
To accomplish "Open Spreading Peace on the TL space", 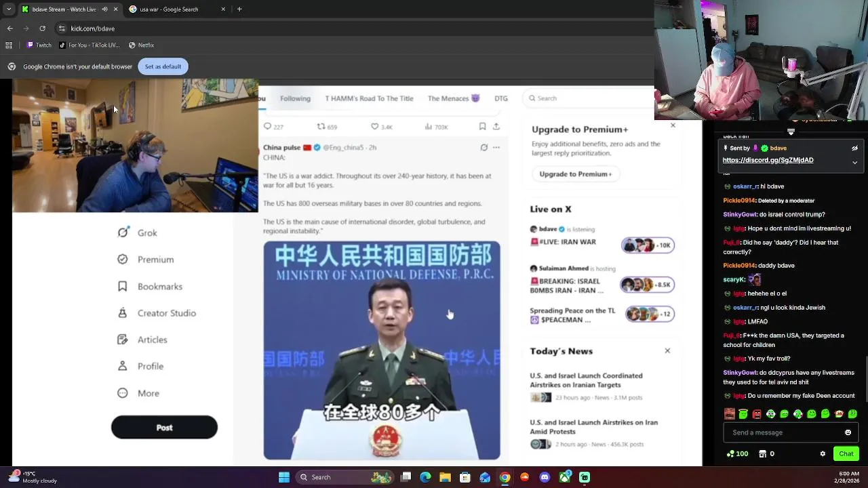I will pos(602,315).
